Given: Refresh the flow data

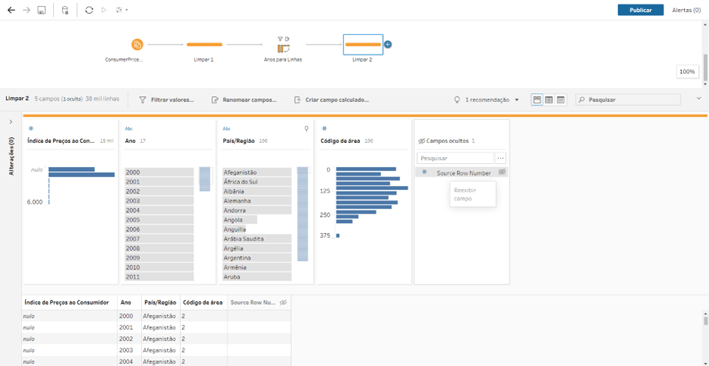Looking at the screenshot, I should pyautogui.click(x=89, y=10).
